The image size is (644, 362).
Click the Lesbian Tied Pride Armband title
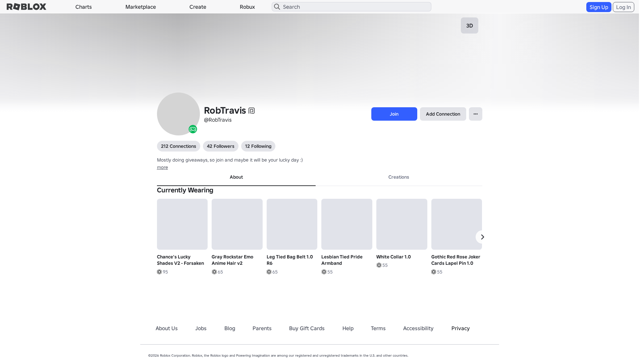coord(342,260)
